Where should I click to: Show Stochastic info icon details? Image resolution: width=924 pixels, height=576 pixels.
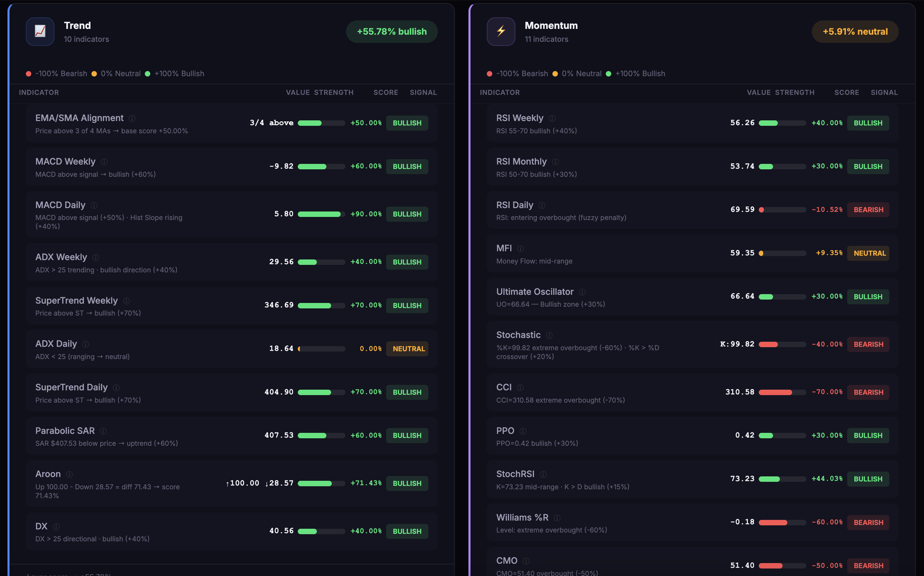coord(549,335)
